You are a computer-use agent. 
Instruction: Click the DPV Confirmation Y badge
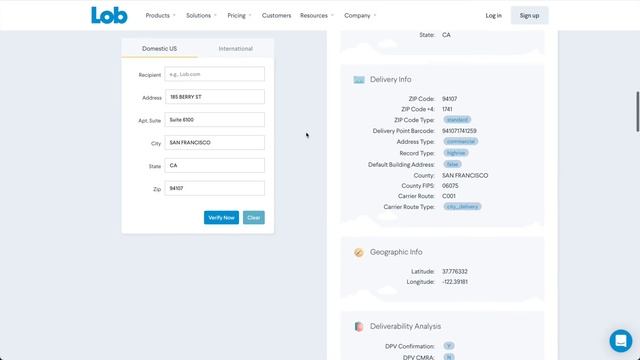[449, 346]
